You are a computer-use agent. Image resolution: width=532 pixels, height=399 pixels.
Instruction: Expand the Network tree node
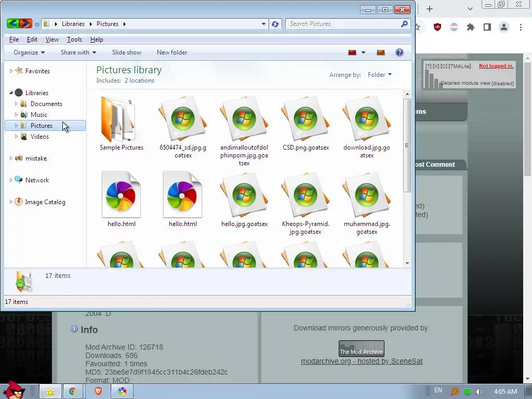click(11, 180)
